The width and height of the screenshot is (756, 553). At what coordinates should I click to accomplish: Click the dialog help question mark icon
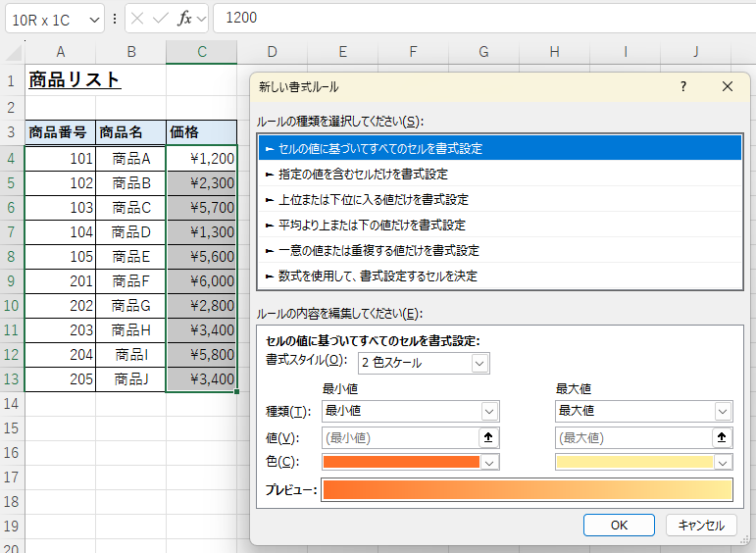pyautogui.click(x=682, y=87)
